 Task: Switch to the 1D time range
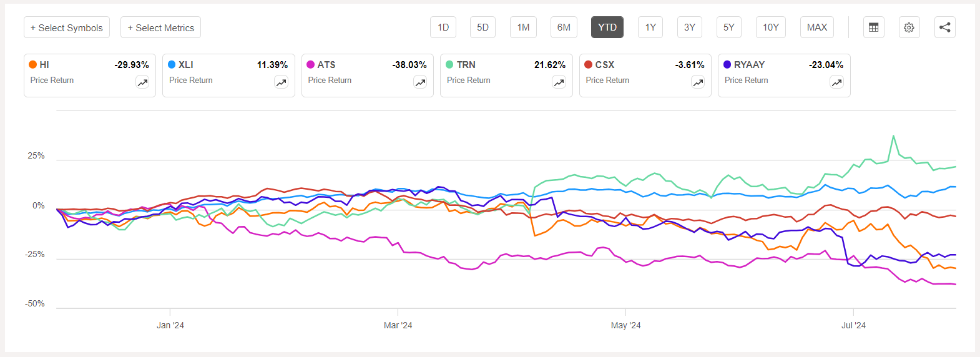[x=443, y=27]
